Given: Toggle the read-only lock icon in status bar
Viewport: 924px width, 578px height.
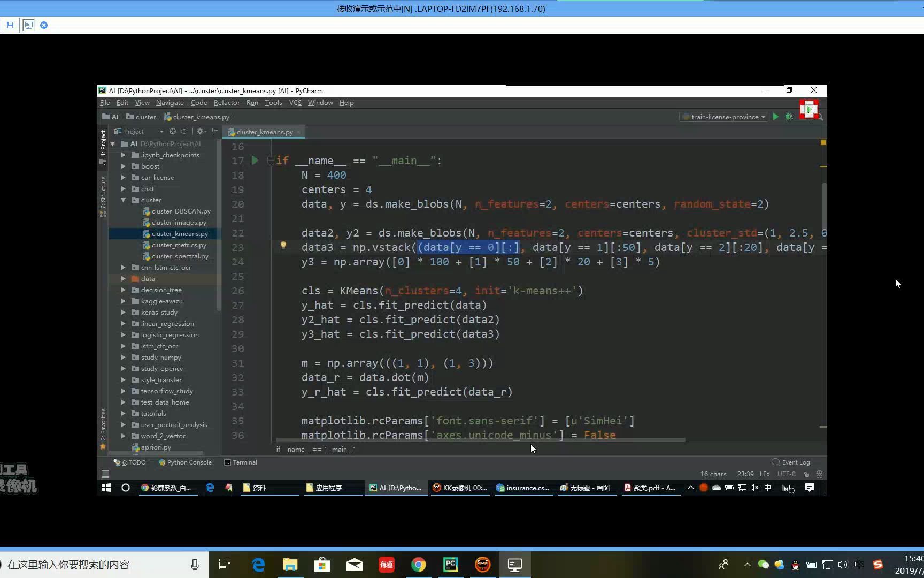Looking at the screenshot, I should pyautogui.click(x=807, y=474).
